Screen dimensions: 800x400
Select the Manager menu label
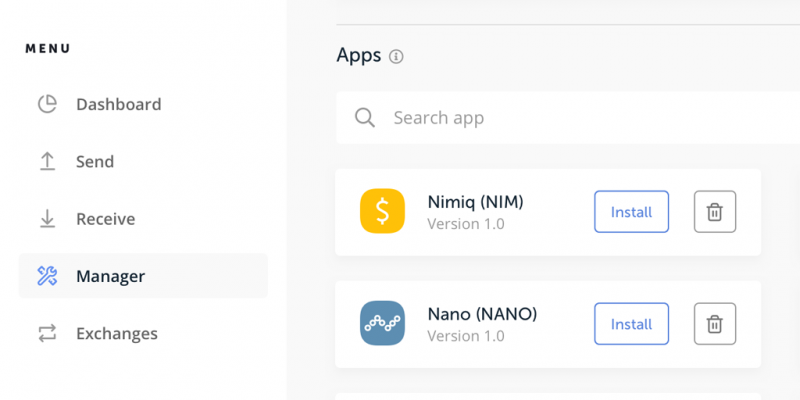click(110, 276)
